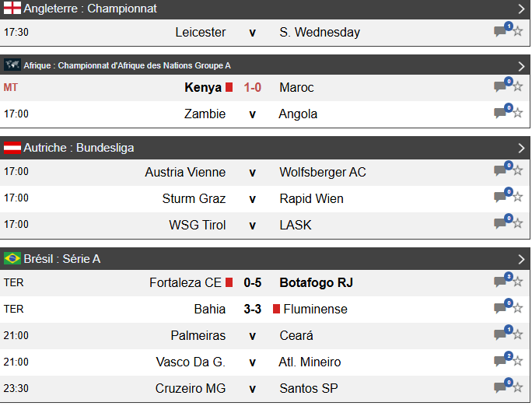Expand the Angleterre : Championnat section arrow
Viewport: 532px width, 406px height.
[x=521, y=9]
